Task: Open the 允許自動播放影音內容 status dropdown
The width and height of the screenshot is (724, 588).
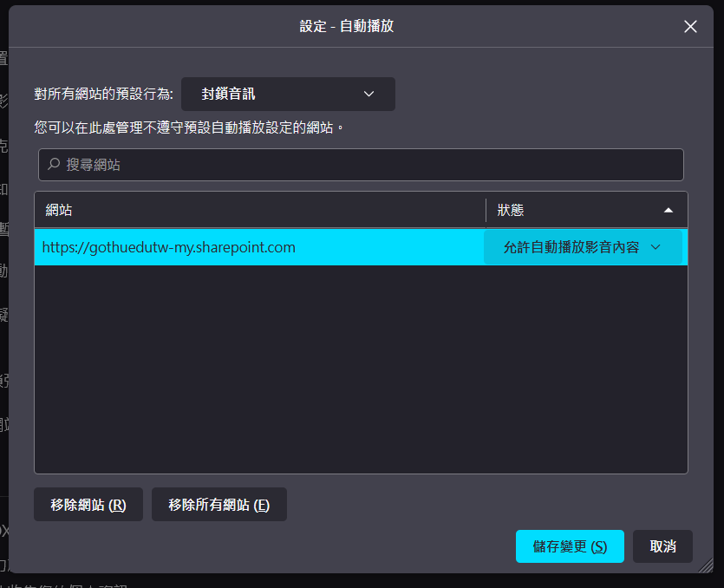Action: (x=582, y=247)
